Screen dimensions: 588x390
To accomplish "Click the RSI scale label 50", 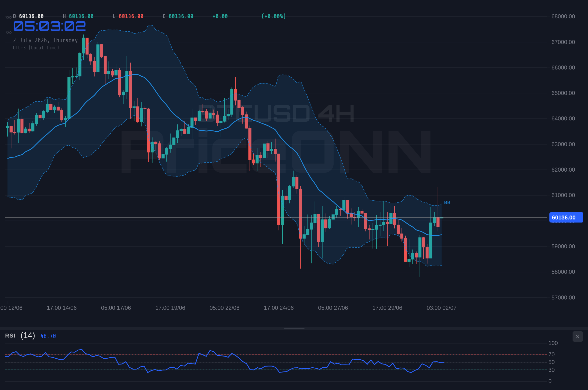I will click(551, 362).
